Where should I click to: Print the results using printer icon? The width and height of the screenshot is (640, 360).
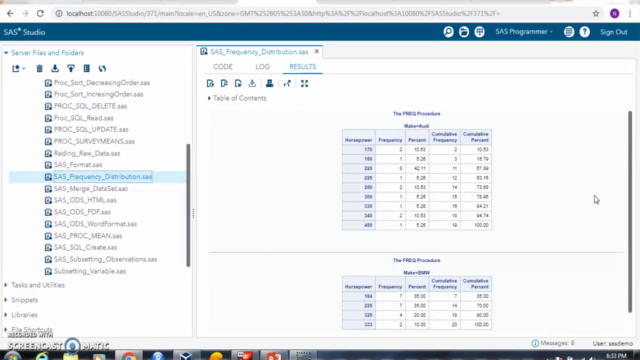click(x=269, y=84)
